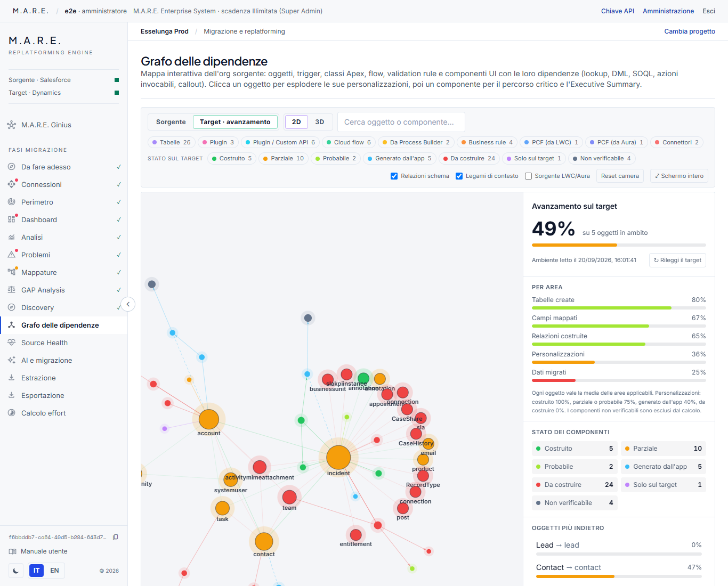Click the Dashboard grid icon
Screen dimensions: 728x586
[11, 219]
